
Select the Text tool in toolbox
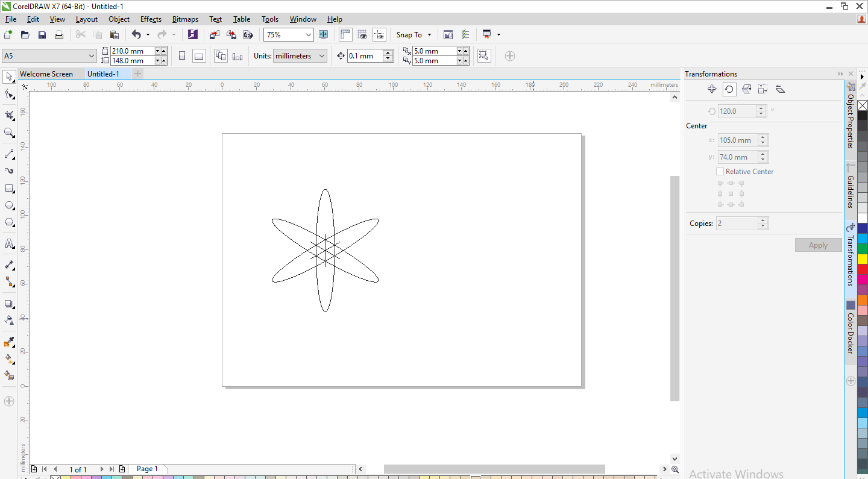(x=10, y=244)
